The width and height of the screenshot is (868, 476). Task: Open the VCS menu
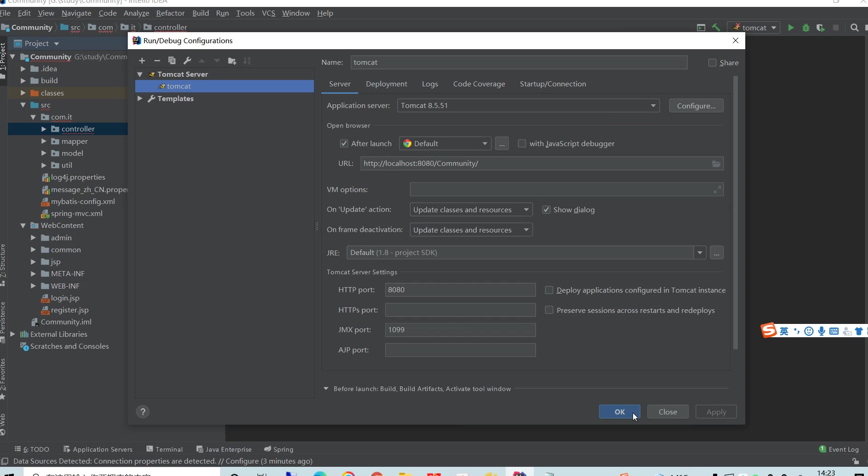tap(268, 13)
